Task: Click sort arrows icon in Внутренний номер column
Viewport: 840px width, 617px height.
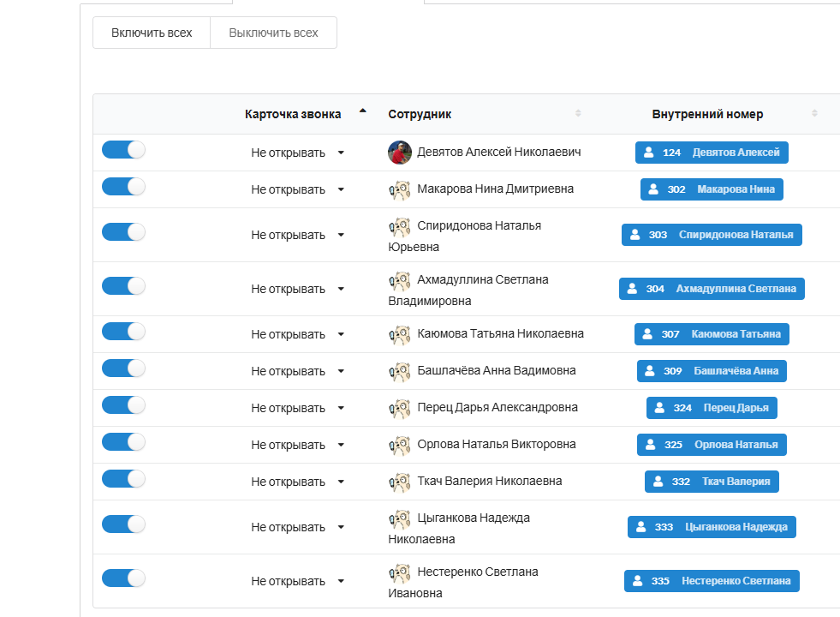Action: (814, 114)
